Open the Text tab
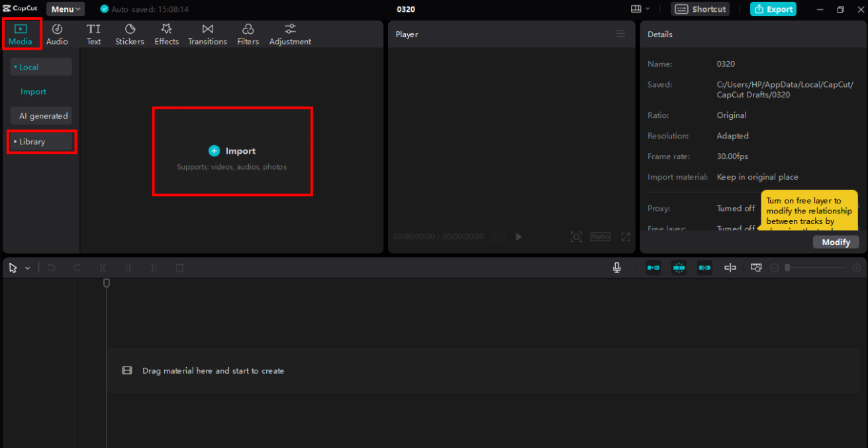The width and height of the screenshot is (868, 448). [94, 34]
